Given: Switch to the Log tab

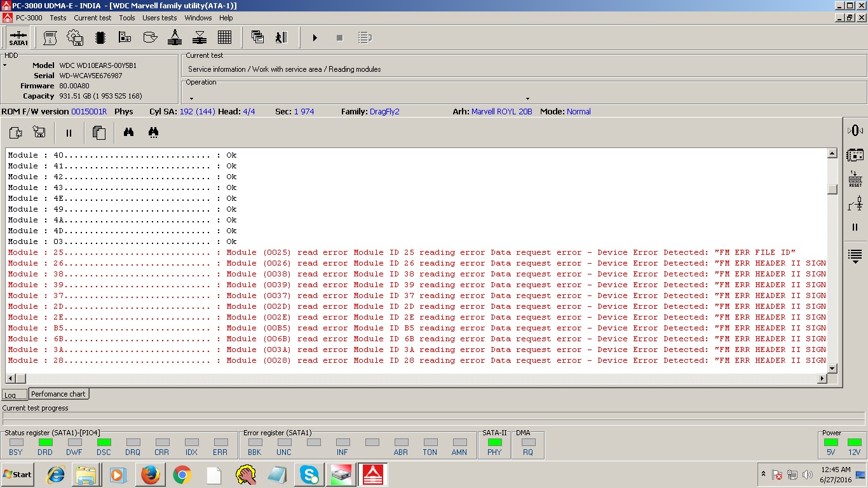Looking at the screenshot, I should tap(14, 395).
